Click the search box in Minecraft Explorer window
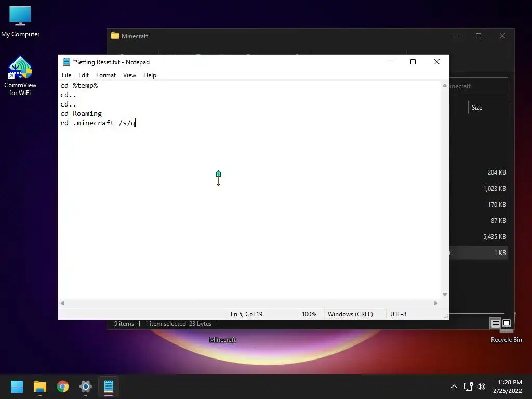 [478, 86]
